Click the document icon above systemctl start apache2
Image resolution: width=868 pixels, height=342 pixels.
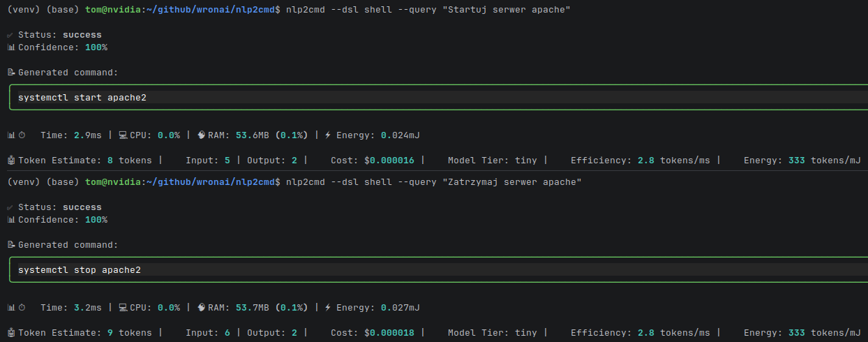click(x=10, y=73)
